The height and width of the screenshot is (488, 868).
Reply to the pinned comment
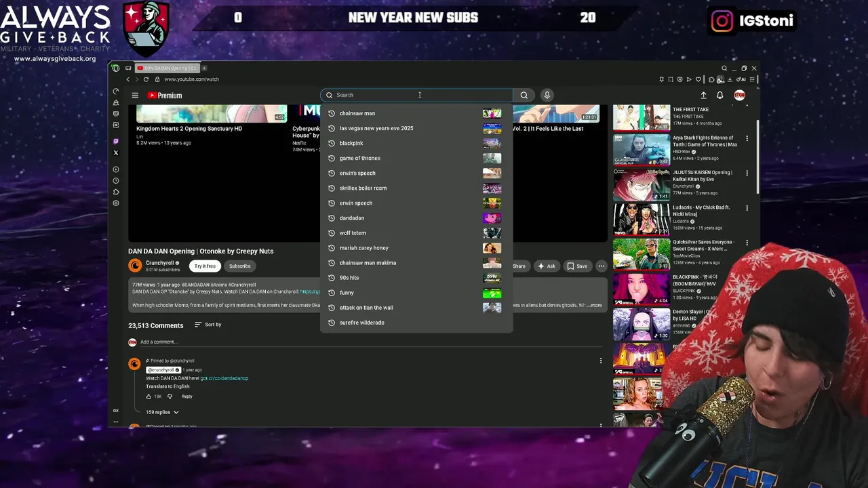[186, 396]
